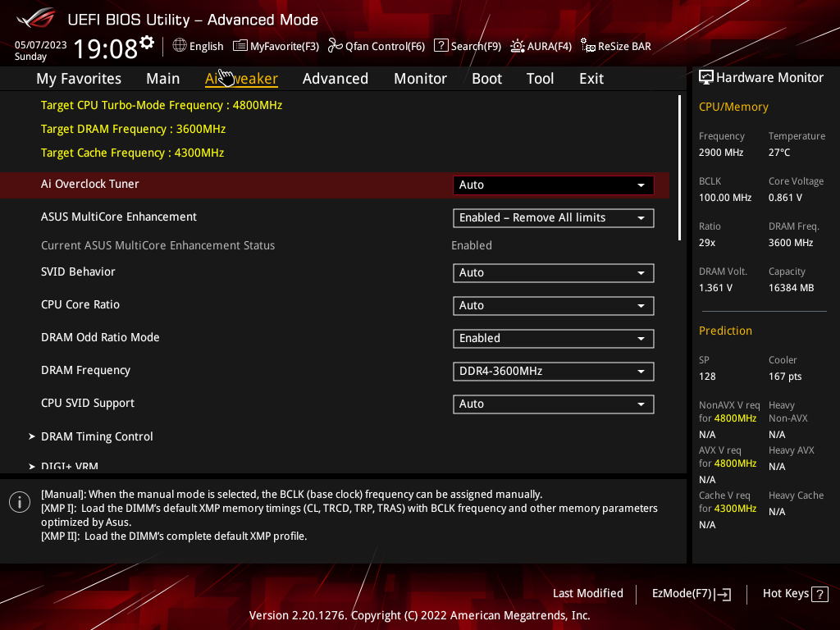Click Qfan Control(F6) label
840x630 pixels.
tap(385, 47)
